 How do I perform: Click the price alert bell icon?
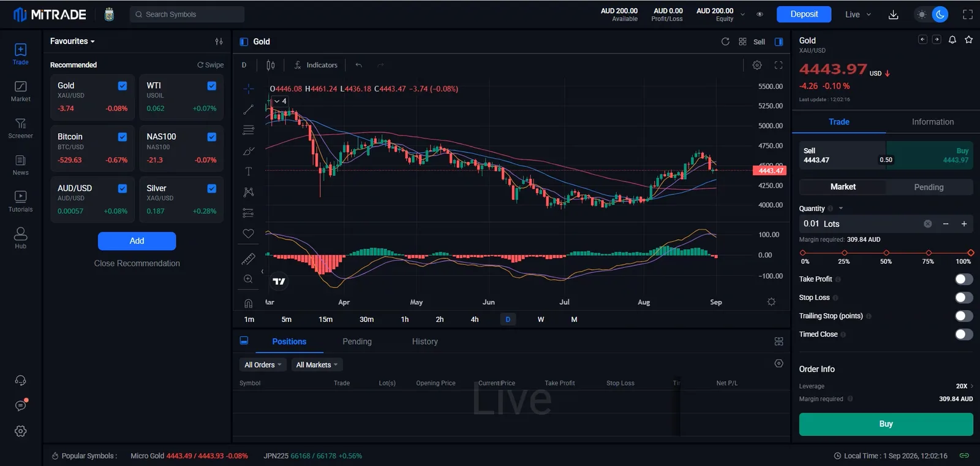click(x=952, y=40)
